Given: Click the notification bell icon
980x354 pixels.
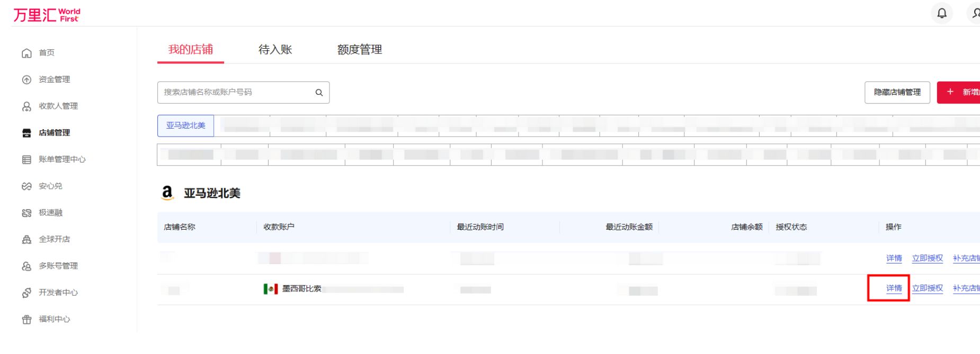Looking at the screenshot, I should [x=941, y=13].
